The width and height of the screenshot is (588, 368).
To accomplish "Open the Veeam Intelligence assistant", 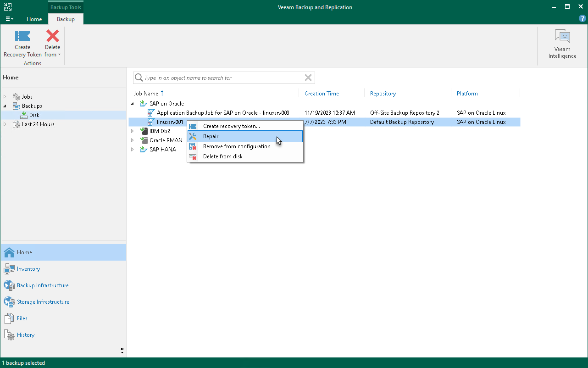I will click(x=562, y=45).
